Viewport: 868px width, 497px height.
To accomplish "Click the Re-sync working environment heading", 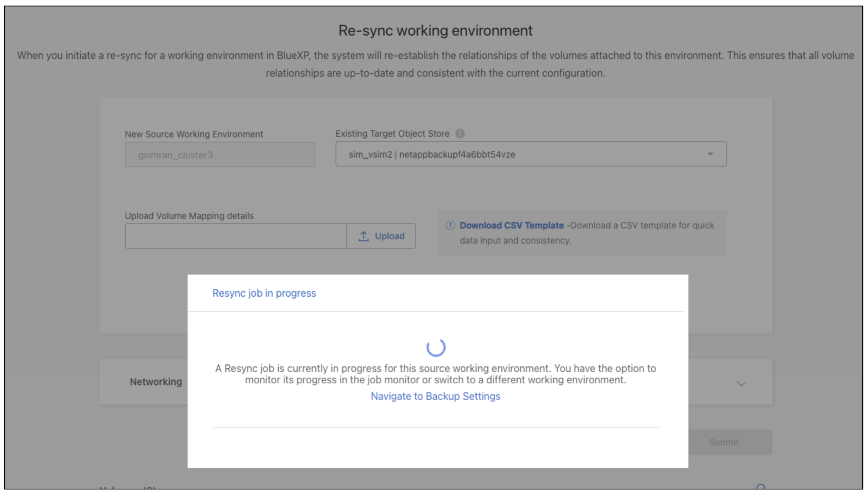I will pyautogui.click(x=436, y=31).
